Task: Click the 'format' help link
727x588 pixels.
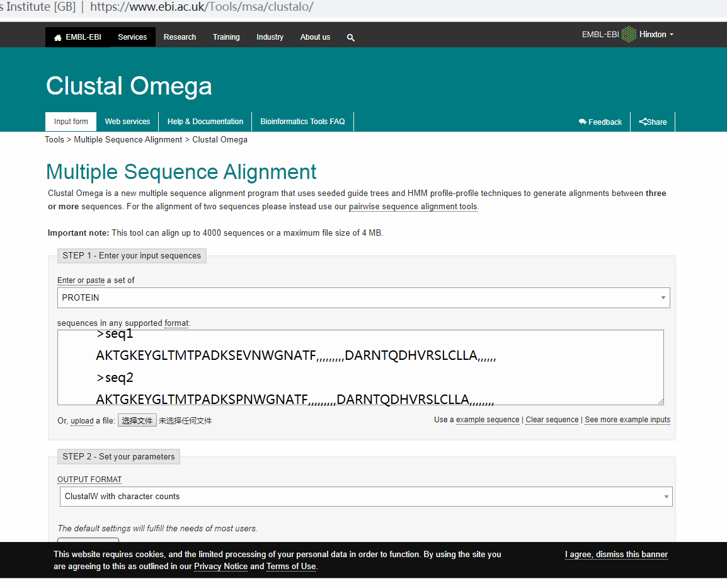Action: click(x=176, y=323)
